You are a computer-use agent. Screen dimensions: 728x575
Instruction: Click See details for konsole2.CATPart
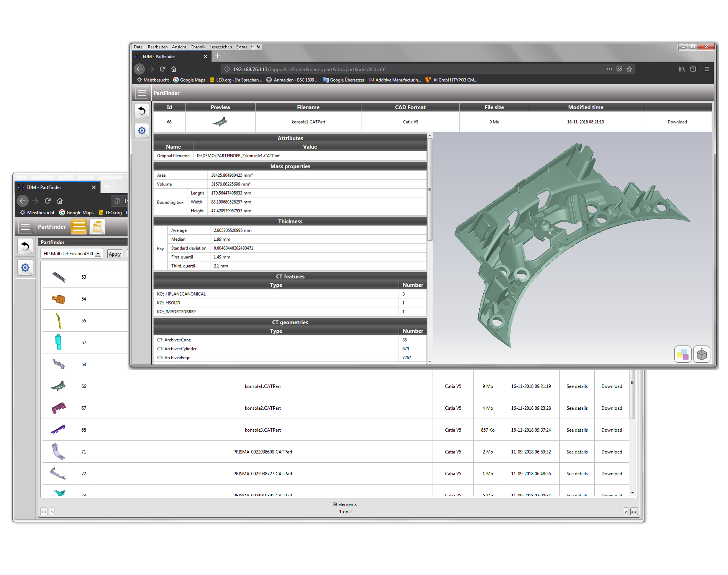click(577, 408)
